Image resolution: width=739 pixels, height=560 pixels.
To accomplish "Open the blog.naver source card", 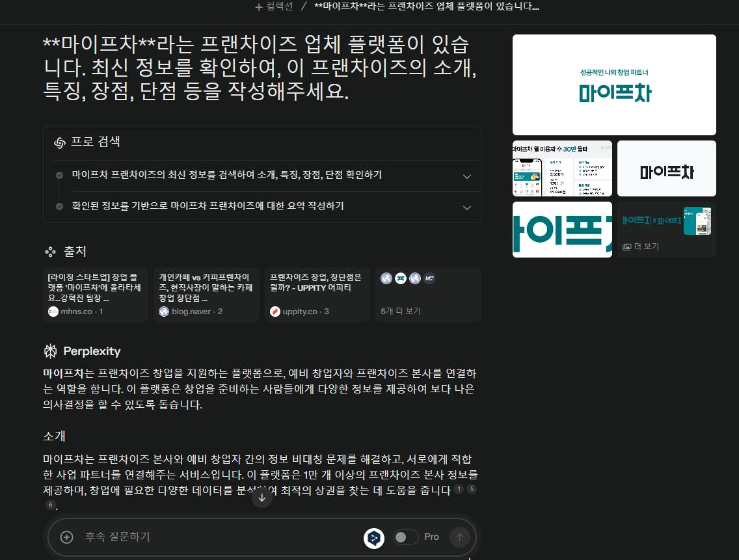I will [x=206, y=294].
